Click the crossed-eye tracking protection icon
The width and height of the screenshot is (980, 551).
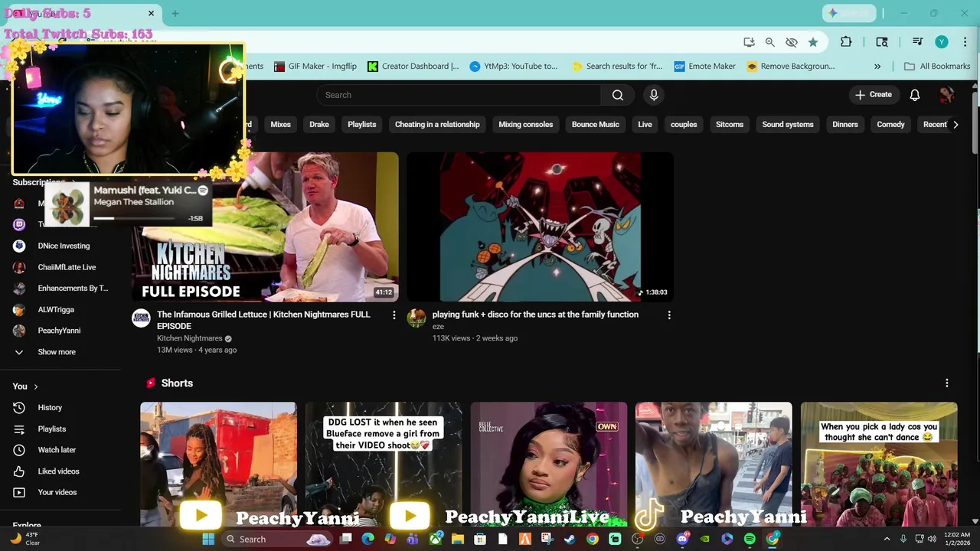click(792, 42)
